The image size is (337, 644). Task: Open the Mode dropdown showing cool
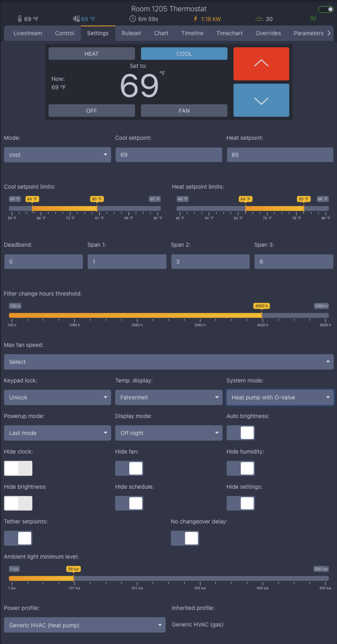(x=57, y=155)
